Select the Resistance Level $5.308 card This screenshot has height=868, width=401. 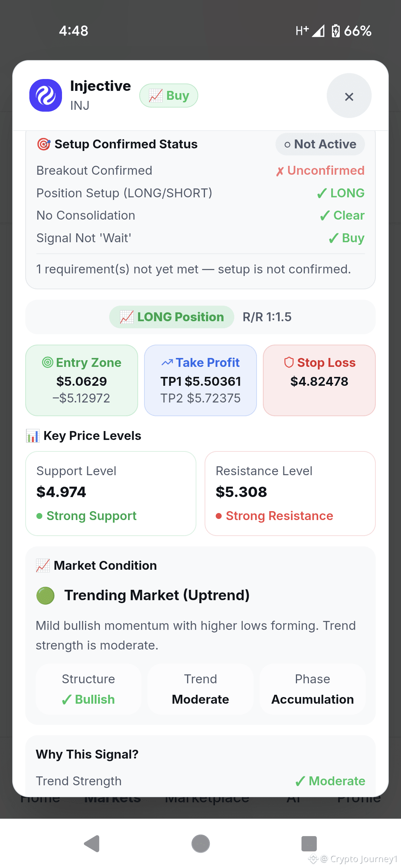click(x=290, y=493)
